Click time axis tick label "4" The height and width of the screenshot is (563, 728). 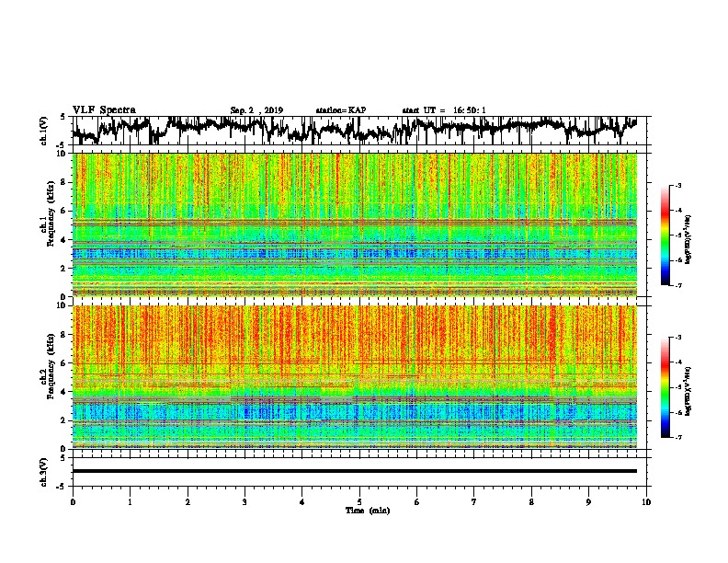click(302, 502)
